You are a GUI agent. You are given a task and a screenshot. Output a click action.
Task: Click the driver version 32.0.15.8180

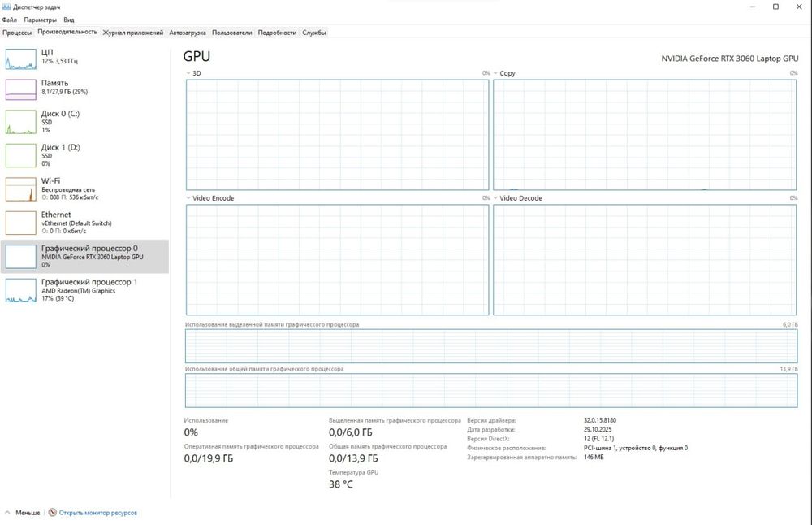(600, 420)
